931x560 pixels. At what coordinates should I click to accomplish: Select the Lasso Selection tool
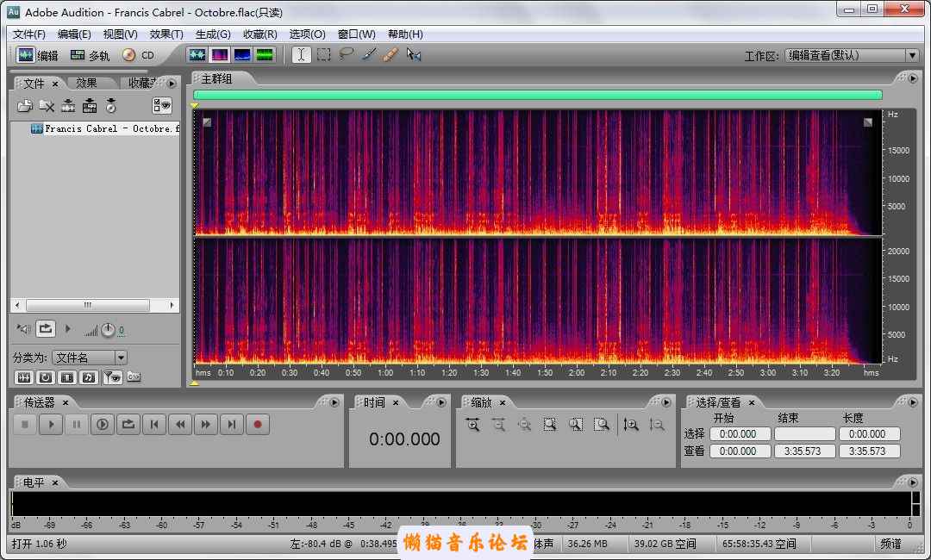pos(347,54)
